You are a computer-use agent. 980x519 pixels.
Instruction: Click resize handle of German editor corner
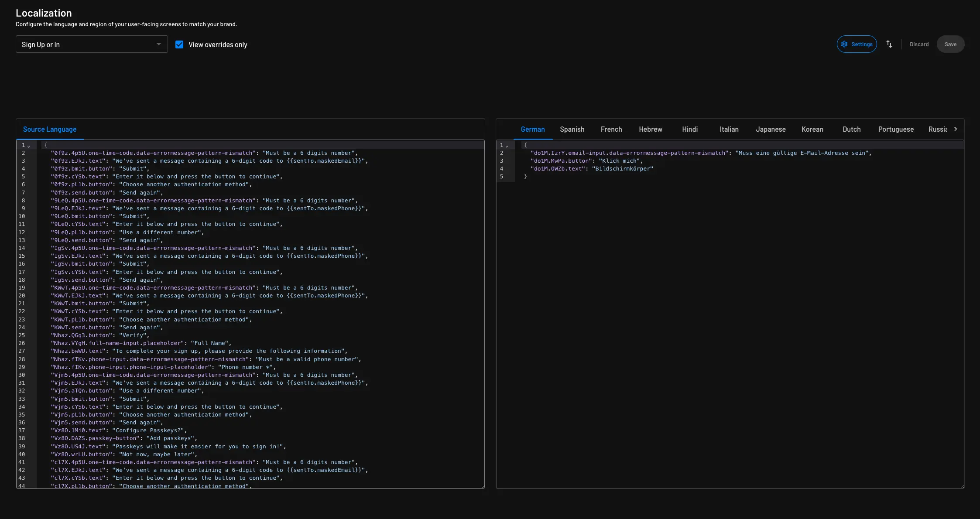(x=962, y=486)
